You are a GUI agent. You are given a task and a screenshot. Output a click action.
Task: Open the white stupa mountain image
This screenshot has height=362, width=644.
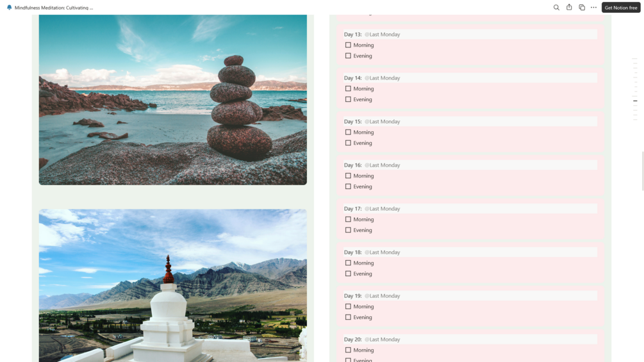click(x=173, y=286)
